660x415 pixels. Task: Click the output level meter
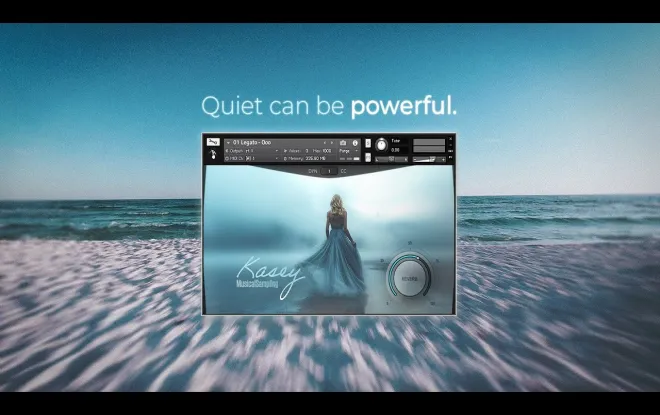(x=429, y=145)
